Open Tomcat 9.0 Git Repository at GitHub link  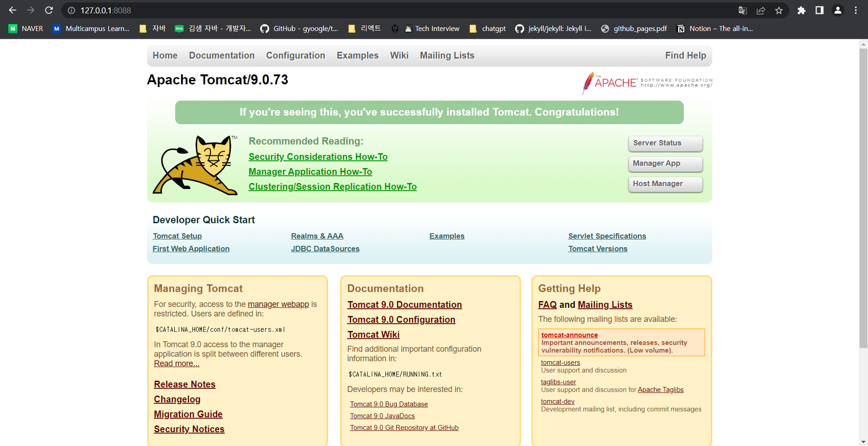click(x=404, y=428)
